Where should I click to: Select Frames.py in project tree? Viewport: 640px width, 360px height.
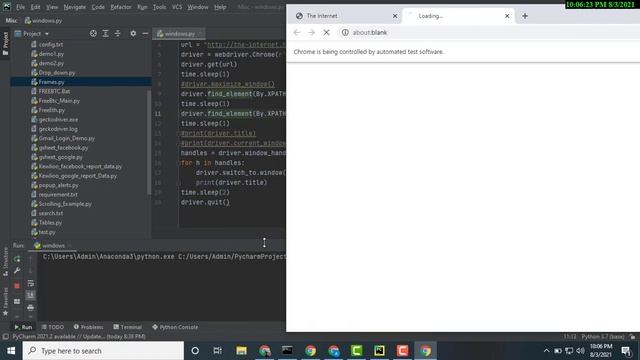point(81,82)
